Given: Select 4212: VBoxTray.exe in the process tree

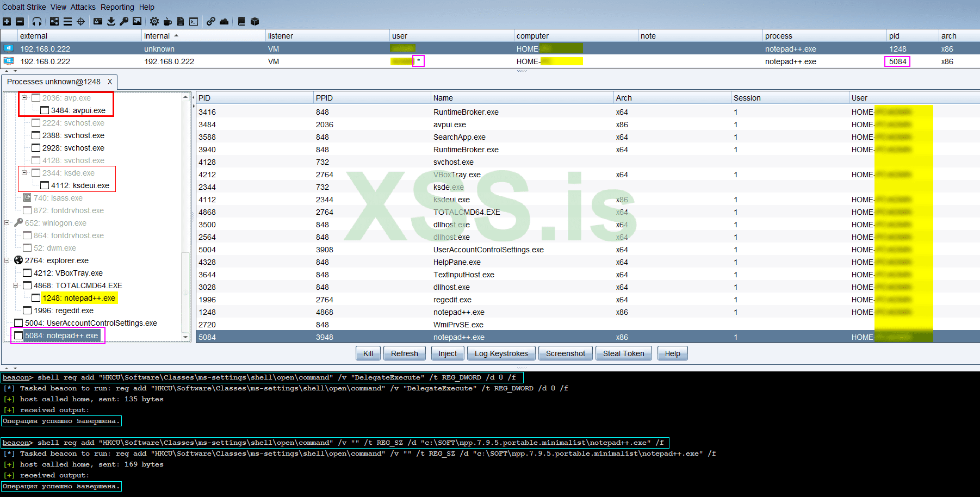Looking at the screenshot, I should 68,273.
